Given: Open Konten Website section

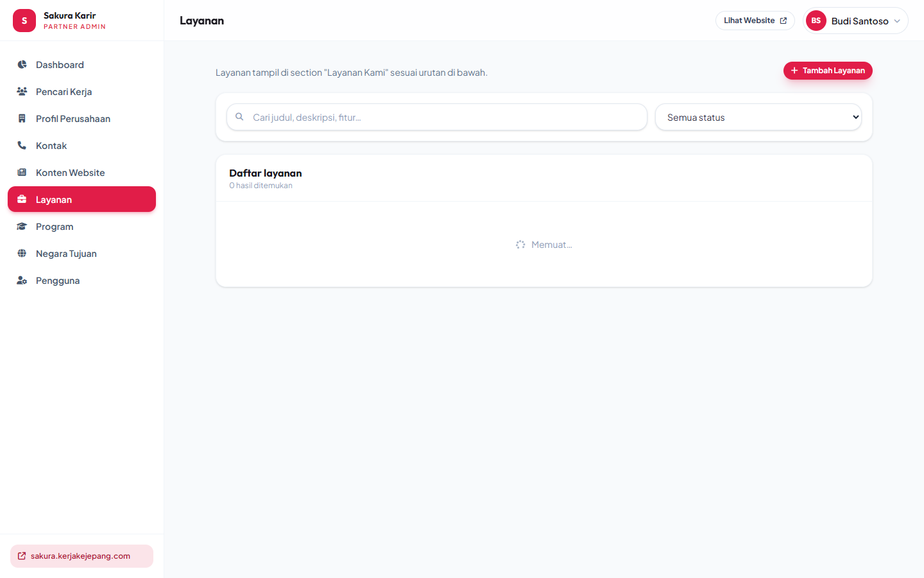Looking at the screenshot, I should tap(81, 173).
